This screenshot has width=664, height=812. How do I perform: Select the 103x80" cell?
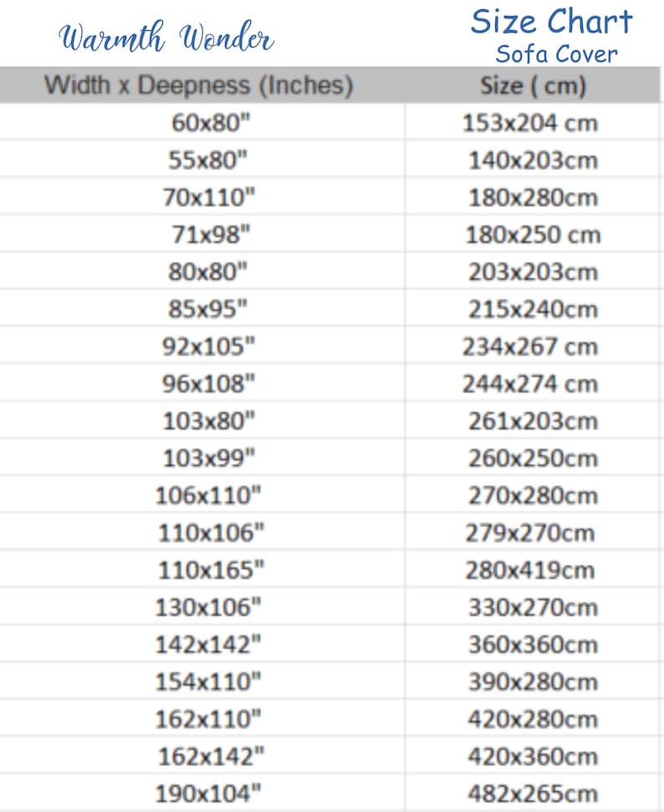click(202, 421)
